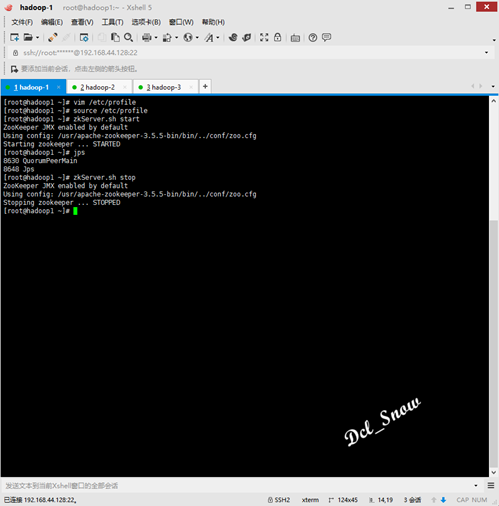
Task: Click the SSH2 status bar entry
Action: [279, 500]
